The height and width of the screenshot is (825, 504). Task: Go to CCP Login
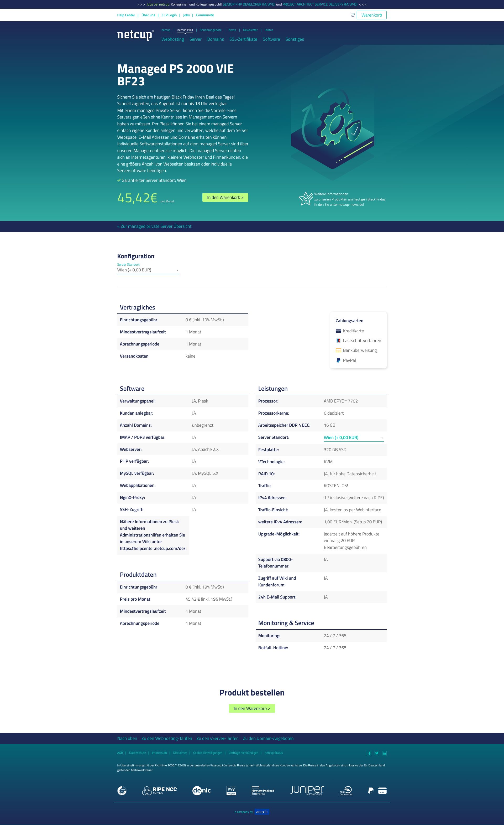point(169,15)
